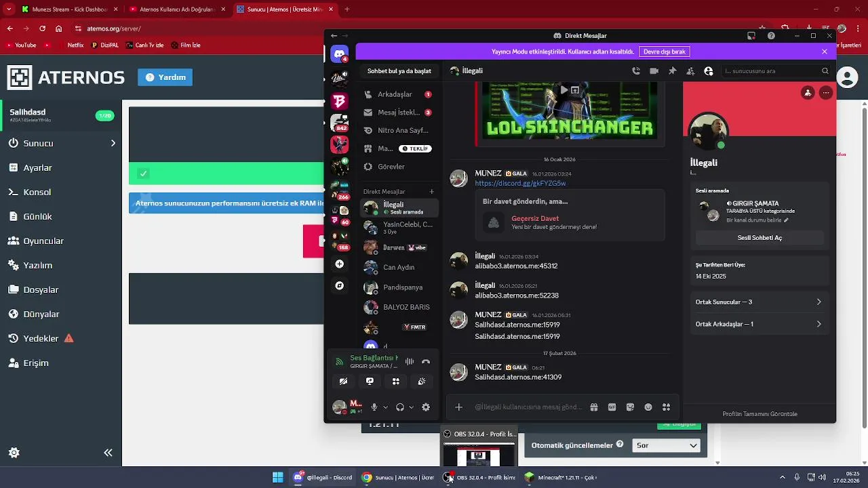Send a gift in Discord message bar

(x=593, y=407)
